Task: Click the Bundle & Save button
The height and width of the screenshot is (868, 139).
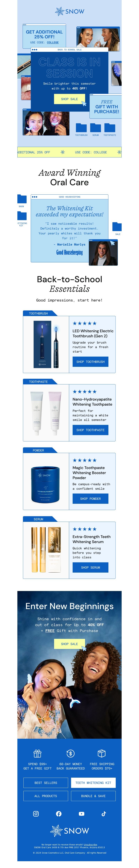Action: click(x=93, y=796)
